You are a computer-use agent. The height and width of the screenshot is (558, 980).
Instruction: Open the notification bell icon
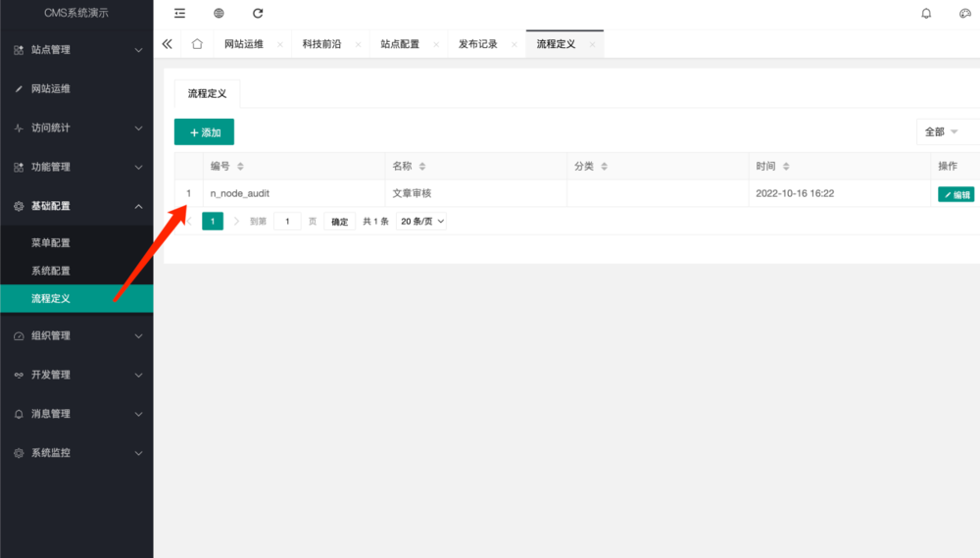(926, 14)
